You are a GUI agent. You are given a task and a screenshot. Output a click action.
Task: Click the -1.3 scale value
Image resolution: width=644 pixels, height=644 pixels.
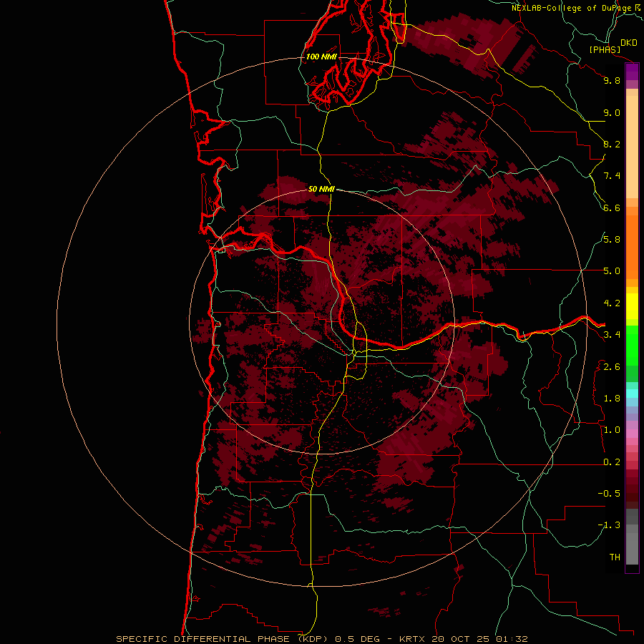coord(609,525)
